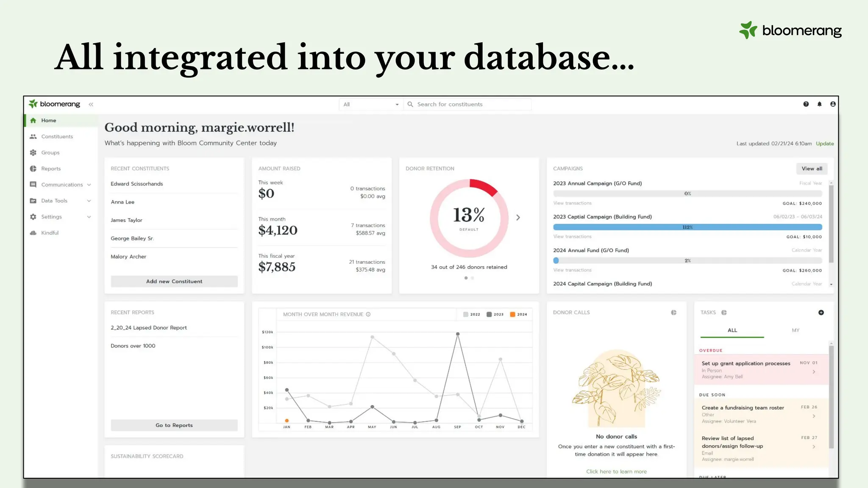The height and width of the screenshot is (488, 868).
Task: Toggle the 2023 legend series
Action: click(495, 314)
